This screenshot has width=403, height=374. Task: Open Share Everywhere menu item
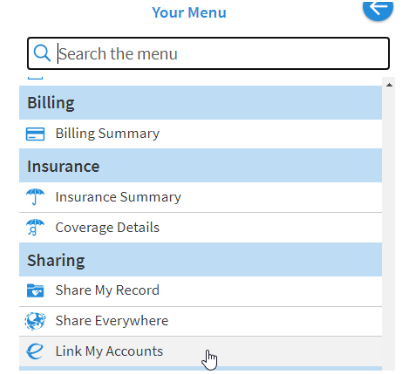200,321
